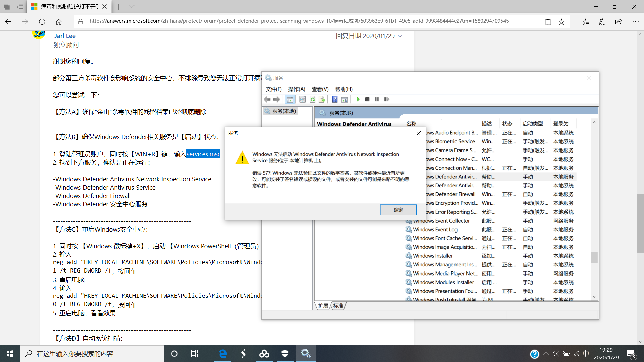This screenshot has width=644, height=362.
Task: Click the Services gear taskbar icon
Action: [306, 354]
